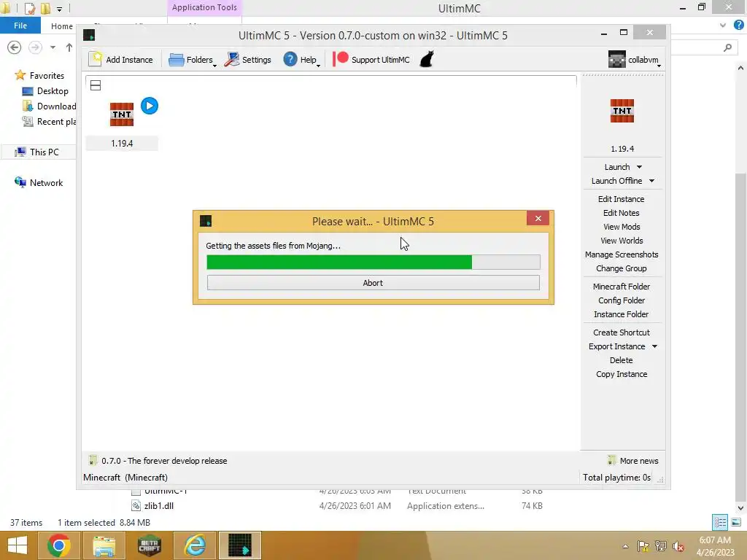Viewport: 747px width, 560px height.
Task: Click UltimMC taskbar icon
Action: tap(239, 545)
